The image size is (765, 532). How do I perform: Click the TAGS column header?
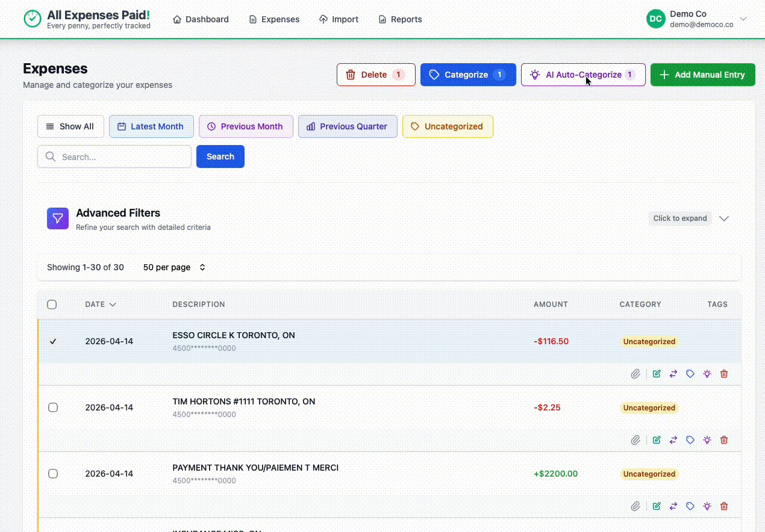pyautogui.click(x=717, y=305)
